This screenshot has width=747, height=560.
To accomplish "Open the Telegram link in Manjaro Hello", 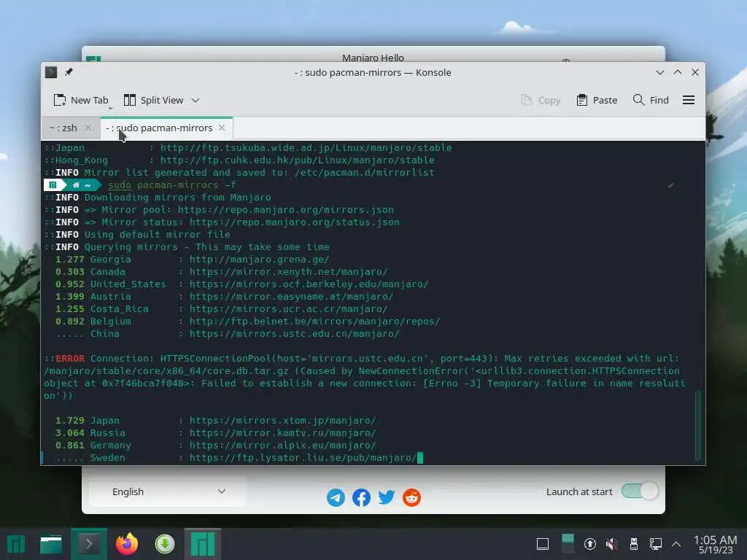I will [x=336, y=497].
